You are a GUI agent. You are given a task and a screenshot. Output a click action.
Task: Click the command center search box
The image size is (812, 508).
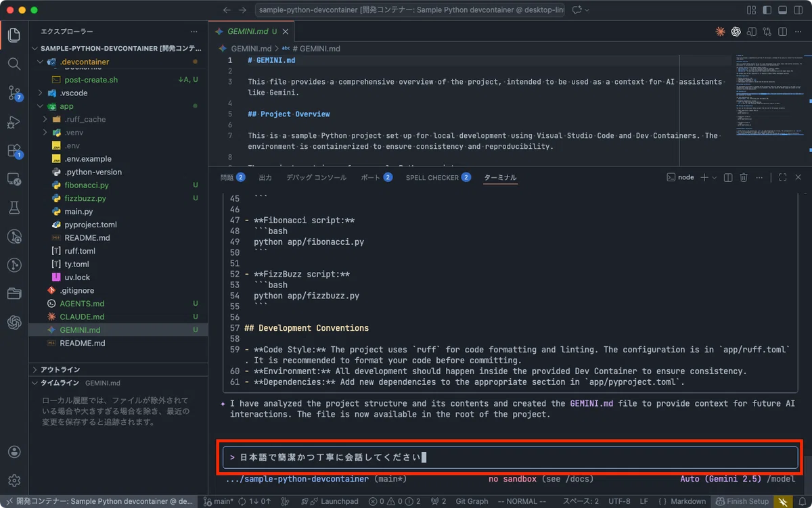(410, 10)
